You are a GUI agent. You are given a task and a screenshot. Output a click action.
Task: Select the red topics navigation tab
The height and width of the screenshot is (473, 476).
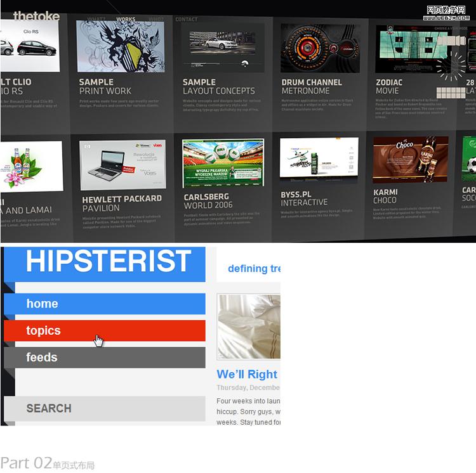point(105,331)
